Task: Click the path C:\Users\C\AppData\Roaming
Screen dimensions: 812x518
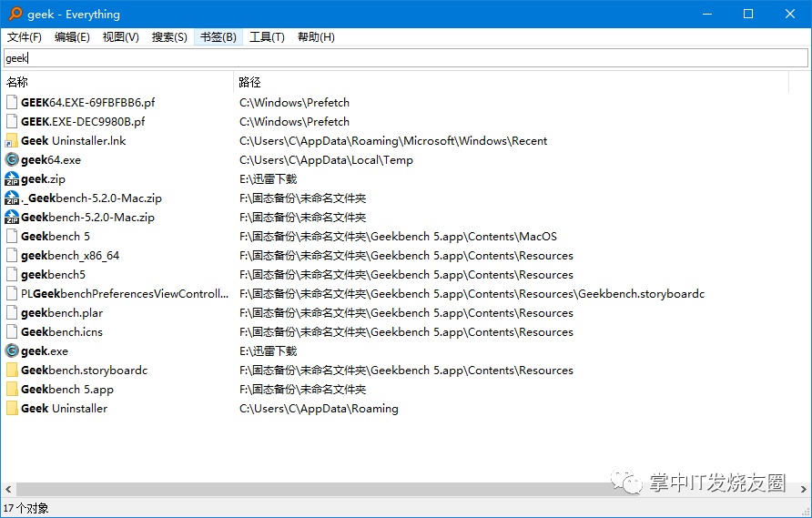Action: tap(319, 409)
